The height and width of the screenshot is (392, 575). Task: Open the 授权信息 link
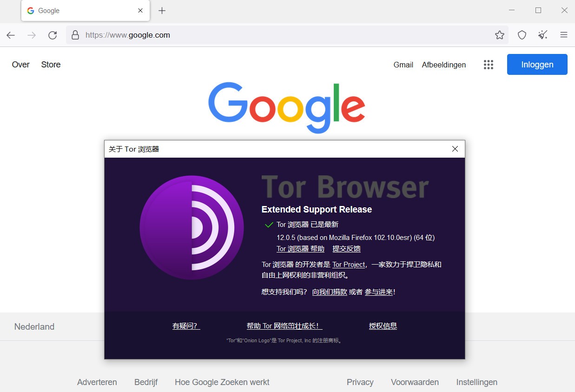[x=383, y=326]
